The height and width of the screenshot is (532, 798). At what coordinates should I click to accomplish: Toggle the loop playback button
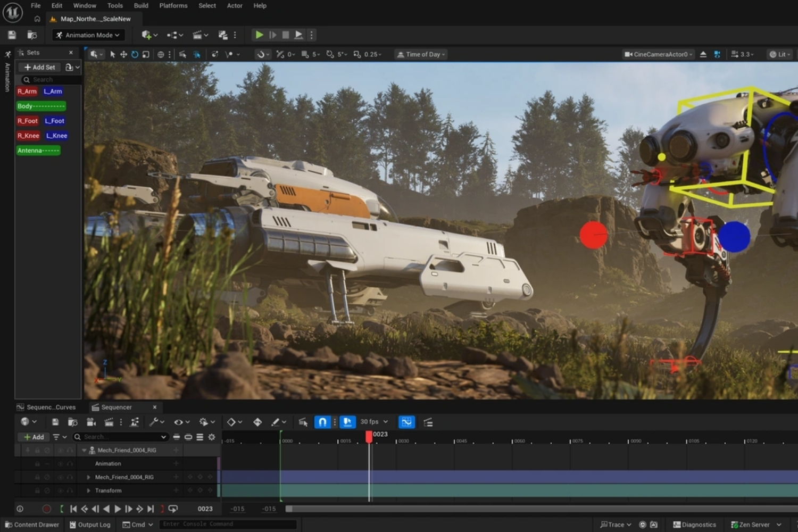(x=173, y=509)
